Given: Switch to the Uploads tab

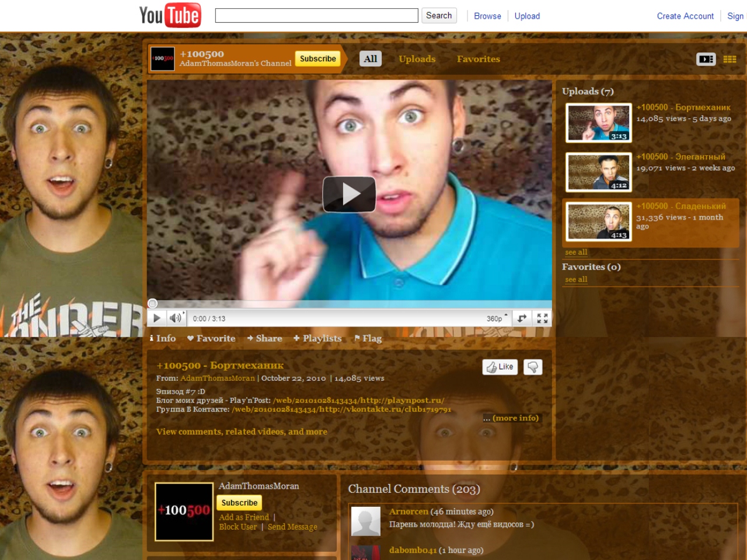Looking at the screenshot, I should pos(417,59).
